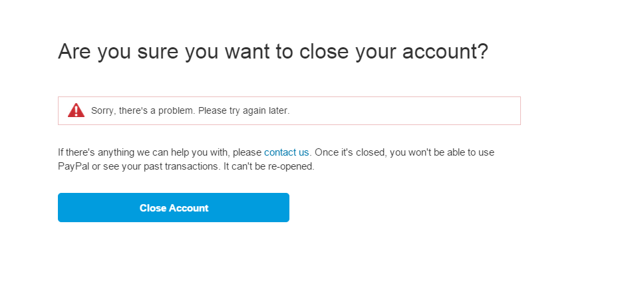Click the word PayPal in the paragraph
This screenshot has height=296, width=644.
[73, 166]
